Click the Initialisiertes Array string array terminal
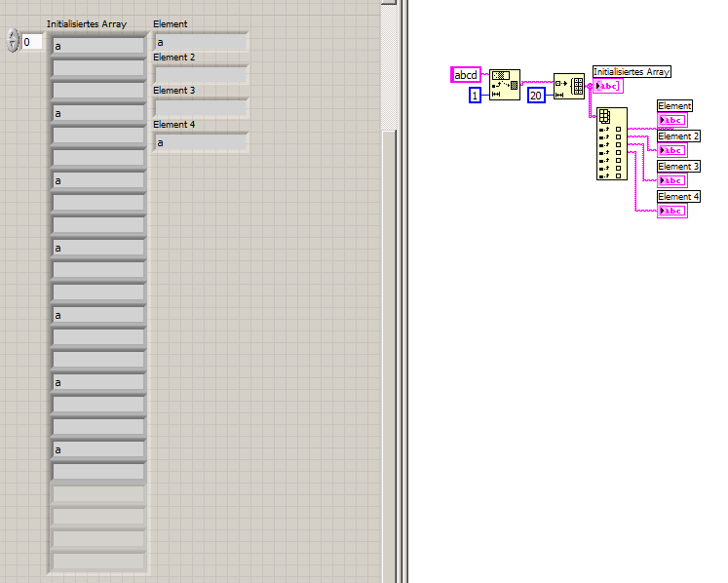This screenshot has width=728, height=583. pyautogui.click(x=608, y=86)
